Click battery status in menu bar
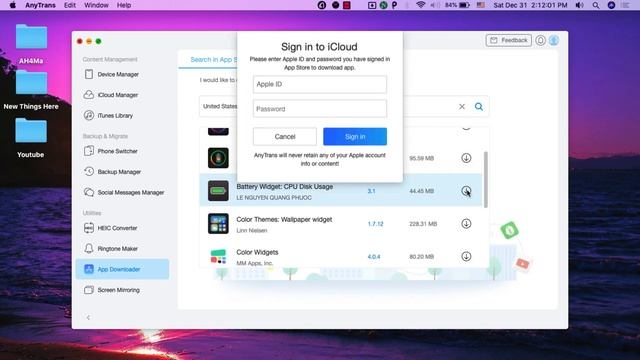 tap(457, 5)
